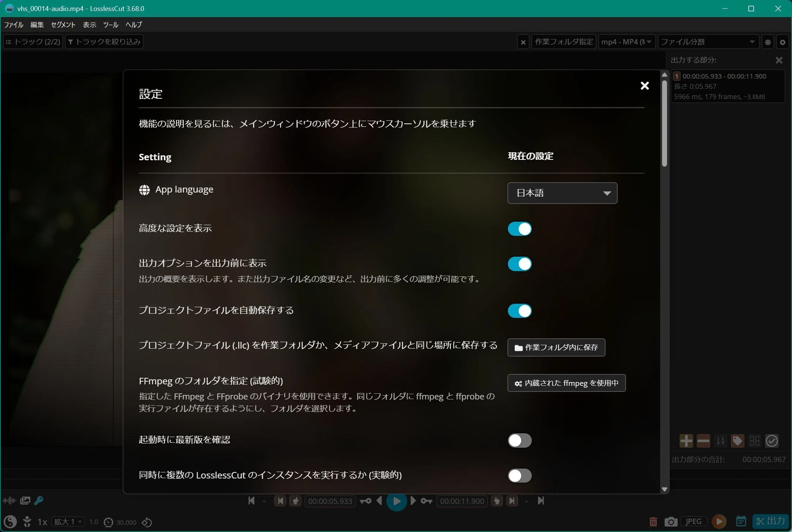792x532 pixels.
Task: Jump to the segment start marker button
Action: (280, 501)
